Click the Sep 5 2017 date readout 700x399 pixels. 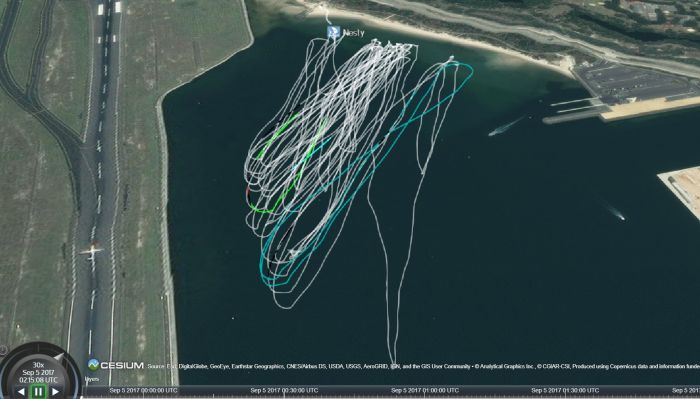tap(38, 373)
